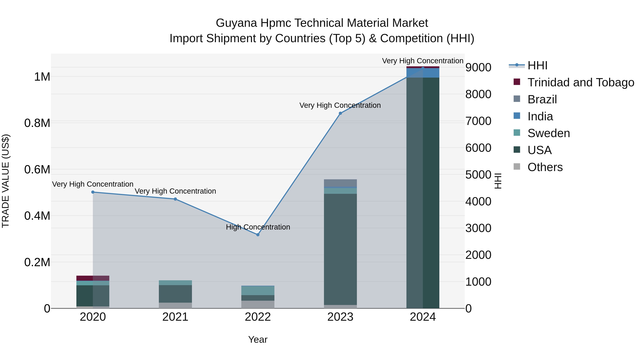Click the 2023 Sweden bar segment
Screen dimensions: 644x362
pos(340,191)
